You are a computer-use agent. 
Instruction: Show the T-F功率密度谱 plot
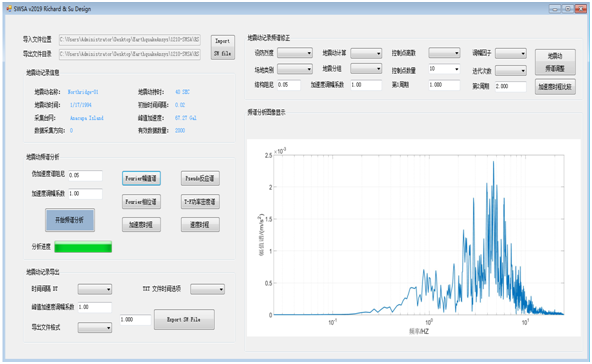[200, 202]
